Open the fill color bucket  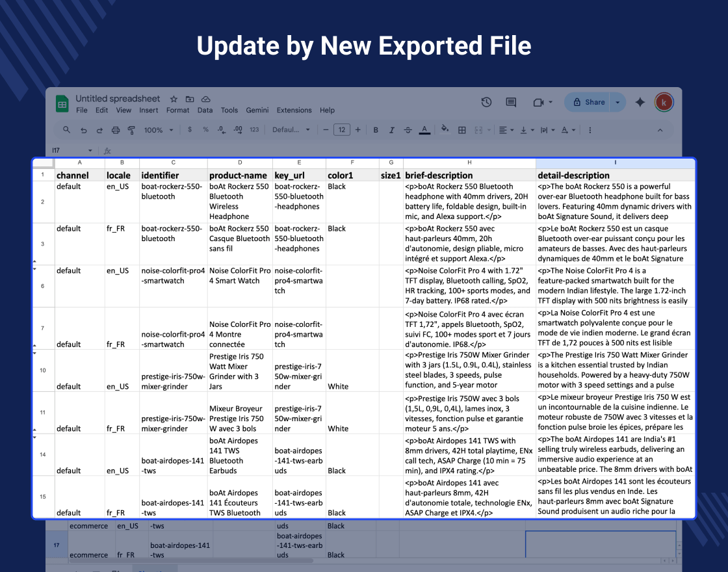tap(445, 129)
